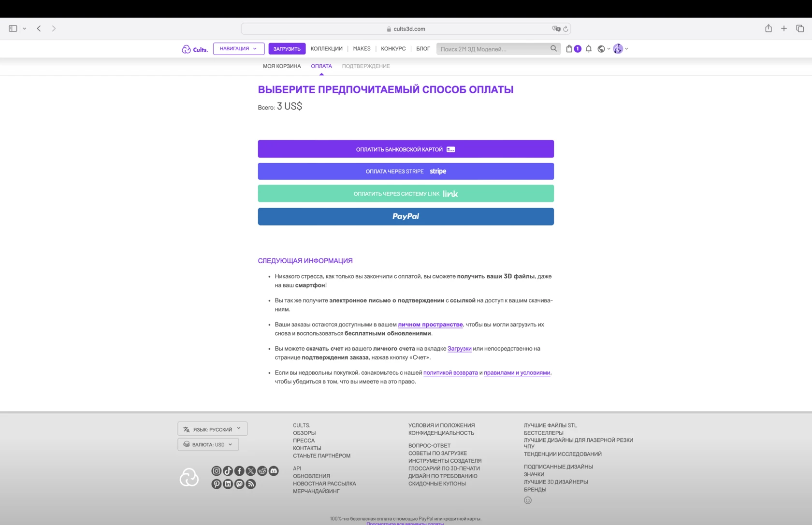The image size is (812, 525).
Task: Open the Discord icon in the footer
Action: (274, 471)
